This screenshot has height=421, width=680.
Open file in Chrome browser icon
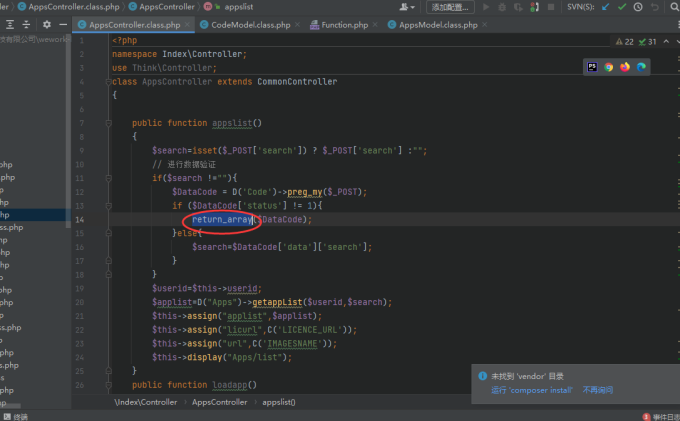tap(609, 67)
